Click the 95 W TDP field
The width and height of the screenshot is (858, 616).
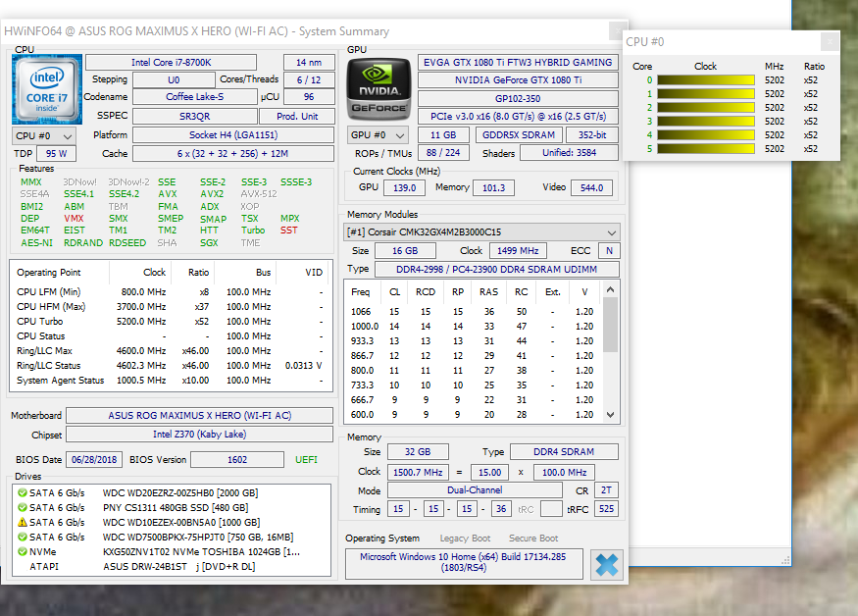click(x=56, y=154)
